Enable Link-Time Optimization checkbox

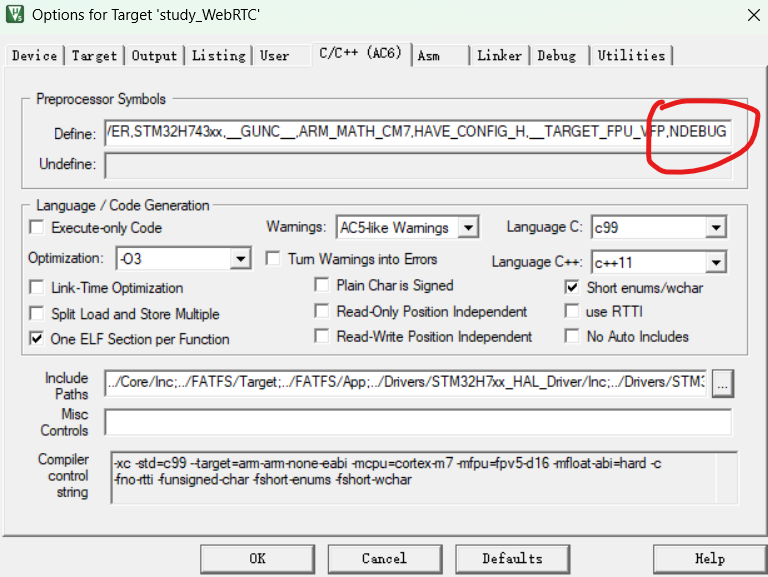[37, 288]
